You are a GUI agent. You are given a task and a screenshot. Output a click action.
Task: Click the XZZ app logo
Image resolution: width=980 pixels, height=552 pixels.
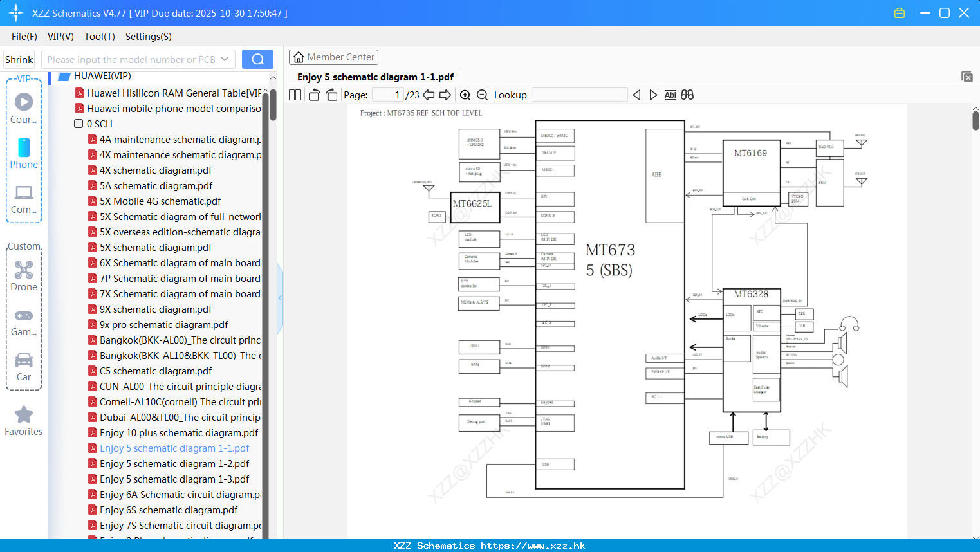[x=15, y=13]
